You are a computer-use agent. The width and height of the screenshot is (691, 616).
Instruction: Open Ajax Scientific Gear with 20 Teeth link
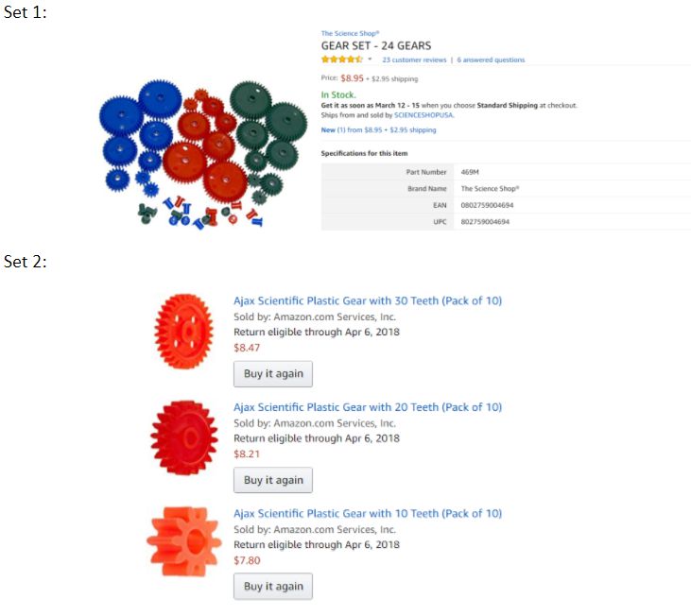(x=368, y=407)
